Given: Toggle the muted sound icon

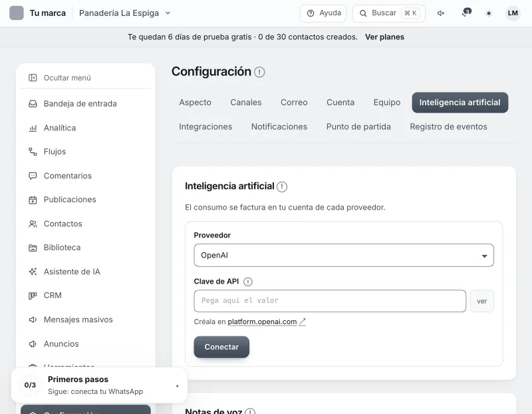Looking at the screenshot, I should point(441,13).
